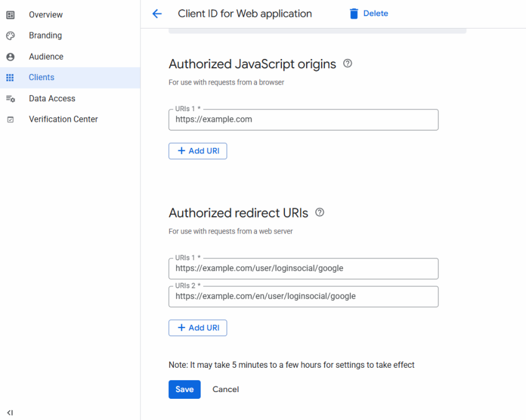Screen dimensions: 526x420
Task: Go to the Overview page
Action: (45, 15)
